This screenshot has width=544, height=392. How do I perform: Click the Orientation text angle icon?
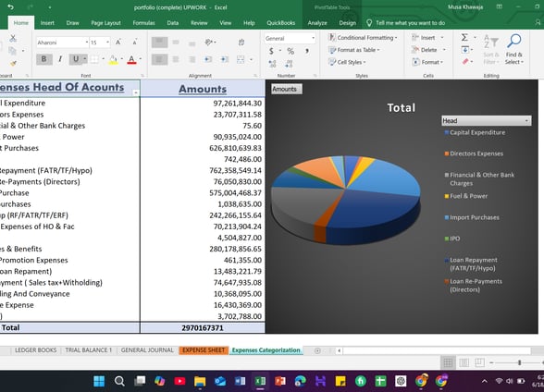(x=209, y=43)
